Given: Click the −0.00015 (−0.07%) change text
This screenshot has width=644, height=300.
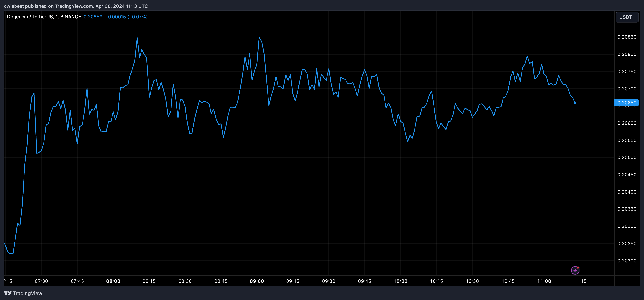Looking at the screenshot, I should point(126,17).
